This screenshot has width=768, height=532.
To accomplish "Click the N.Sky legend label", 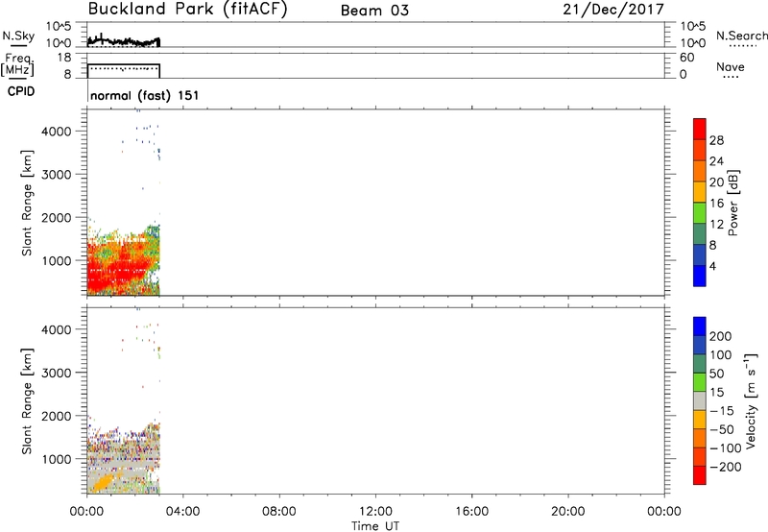I will (18, 36).
